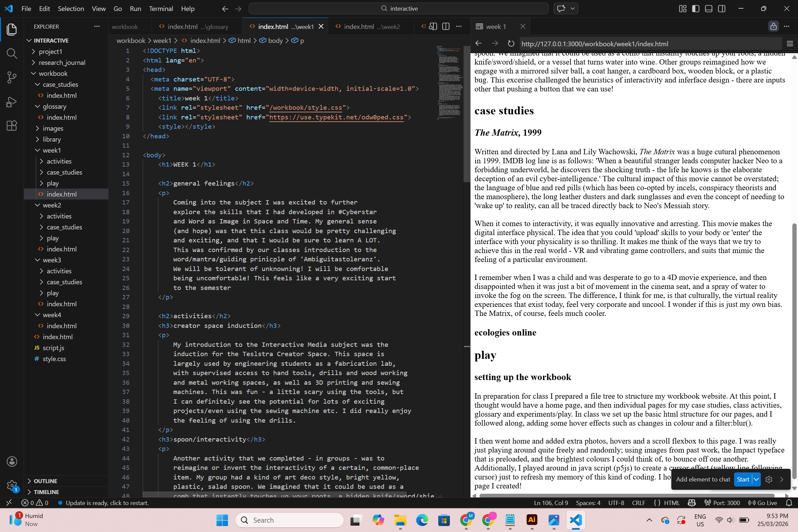798x532 pixels.
Task: Open the Extensions view
Action: (12, 126)
